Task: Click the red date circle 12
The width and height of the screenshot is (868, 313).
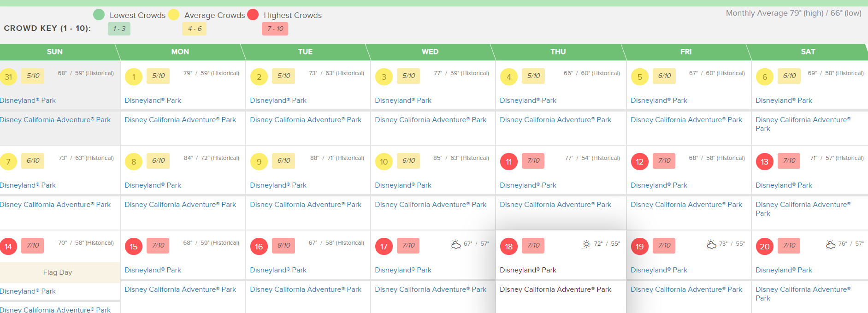Action: click(x=640, y=162)
